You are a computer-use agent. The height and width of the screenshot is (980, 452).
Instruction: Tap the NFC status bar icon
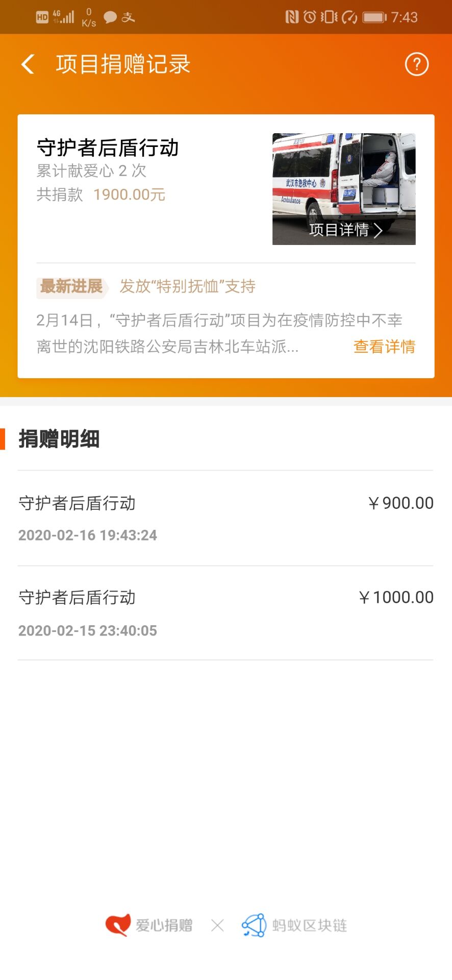click(x=292, y=17)
